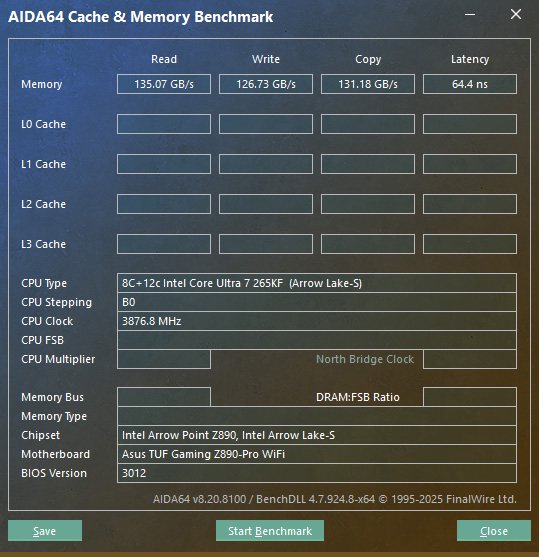Screen dimensions: 539x557
Task: Select Memory Latency value 64.4 ns
Action: pyautogui.click(x=470, y=84)
